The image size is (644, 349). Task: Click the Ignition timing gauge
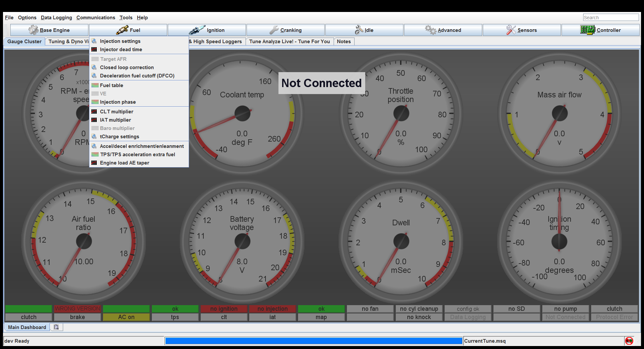coord(560,242)
